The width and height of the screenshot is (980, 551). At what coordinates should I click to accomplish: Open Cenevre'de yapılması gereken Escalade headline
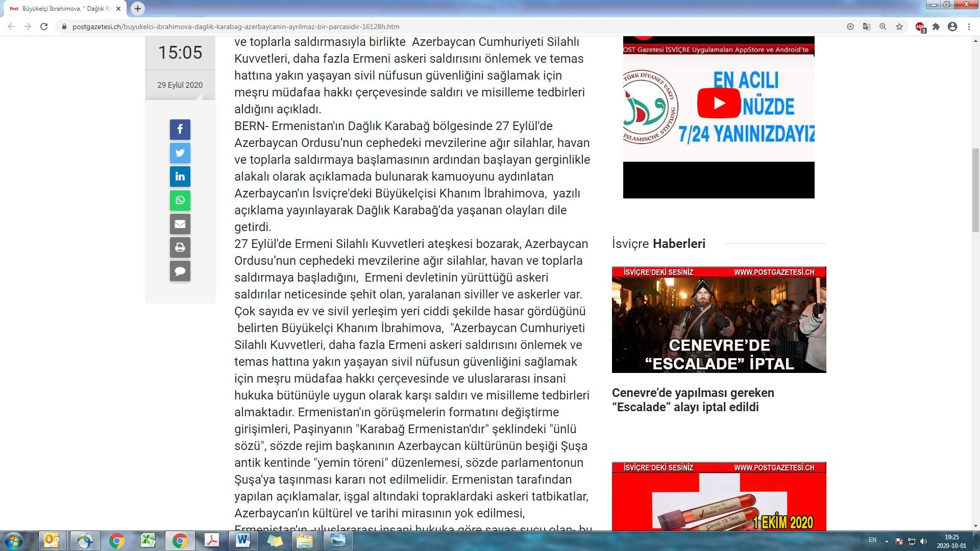(693, 400)
